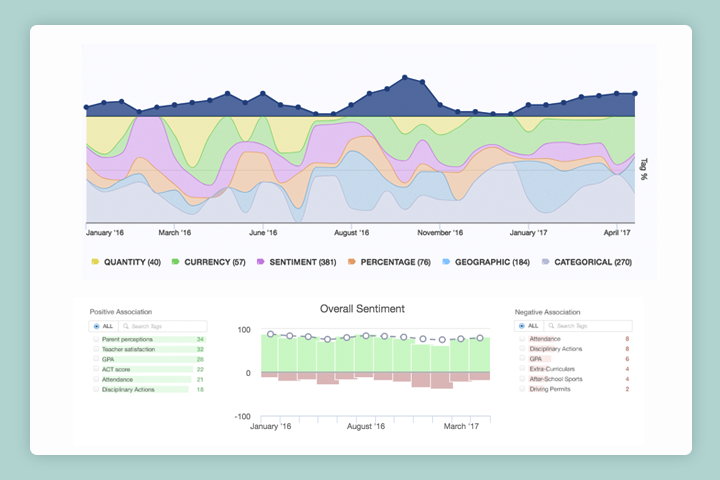Click the peak data point on top area chart
The height and width of the screenshot is (480, 720).
click(x=405, y=77)
